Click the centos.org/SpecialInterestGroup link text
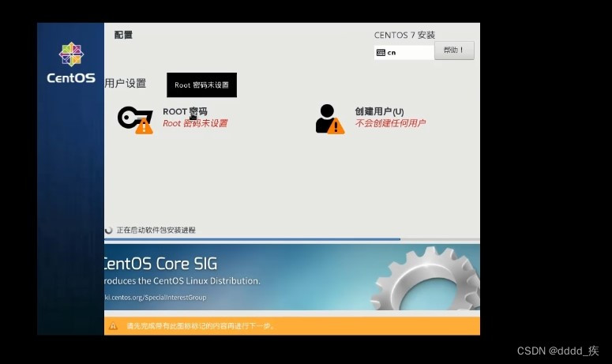This screenshot has height=364, width=612. 156,298
